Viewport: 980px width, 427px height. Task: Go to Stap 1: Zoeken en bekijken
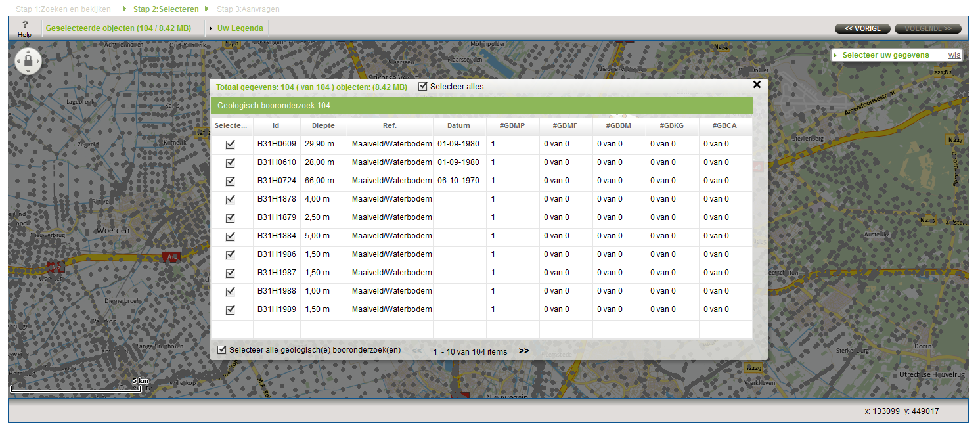63,9
